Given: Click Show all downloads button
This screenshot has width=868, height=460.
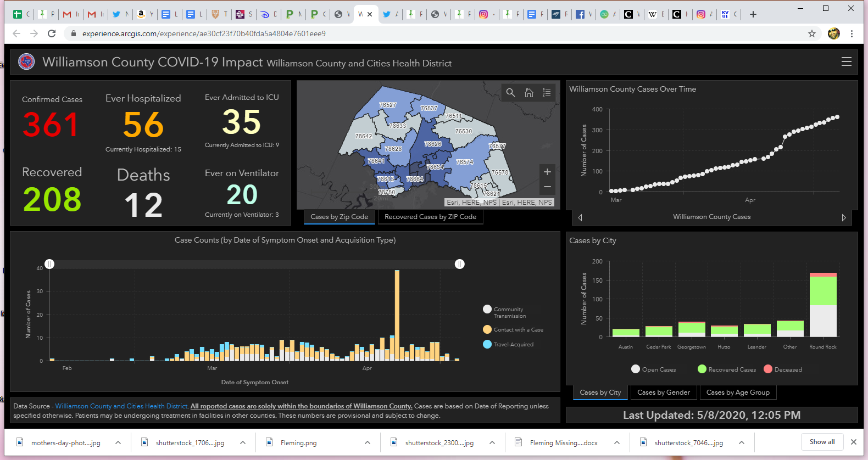Looking at the screenshot, I should point(822,442).
